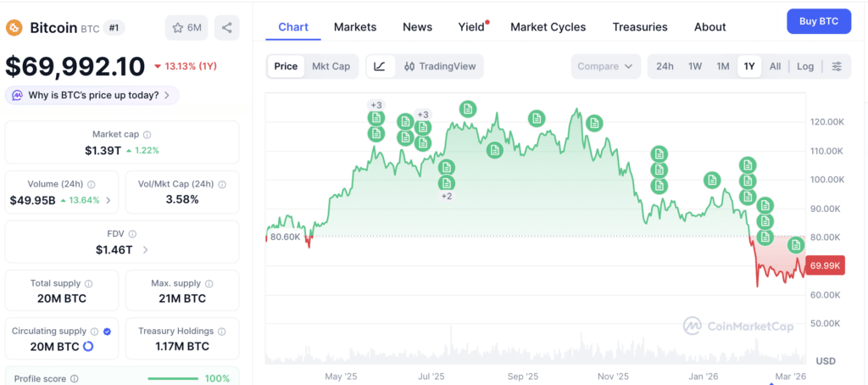868x385 pixels.
Task: Click the Bitcoin logo icon
Action: tap(14, 28)
